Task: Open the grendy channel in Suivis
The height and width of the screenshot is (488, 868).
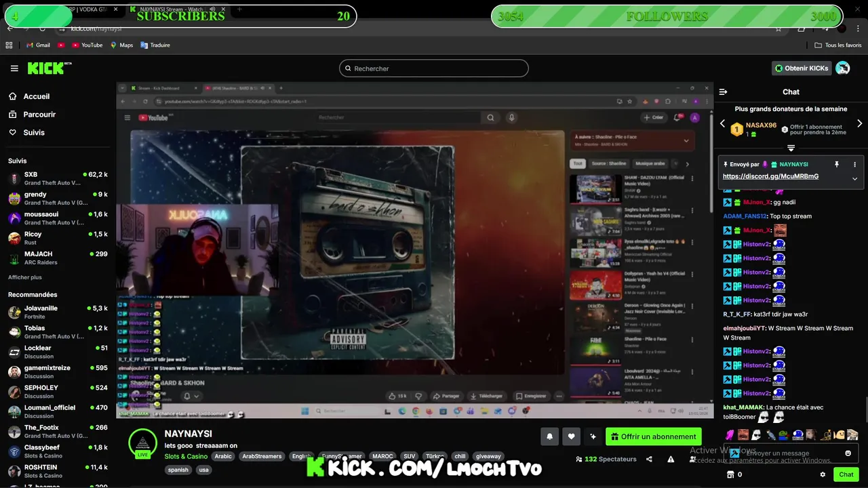Action: pyautogui.click(x=58, y=199)
